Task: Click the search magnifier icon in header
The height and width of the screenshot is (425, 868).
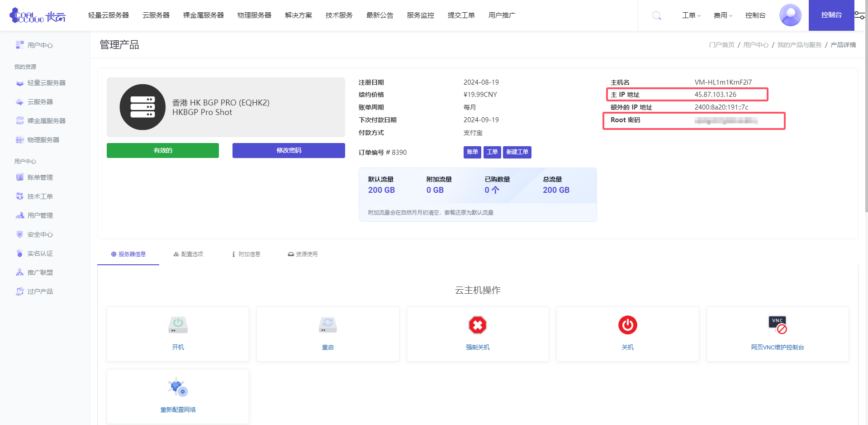Action: click(x=656, y=16)
